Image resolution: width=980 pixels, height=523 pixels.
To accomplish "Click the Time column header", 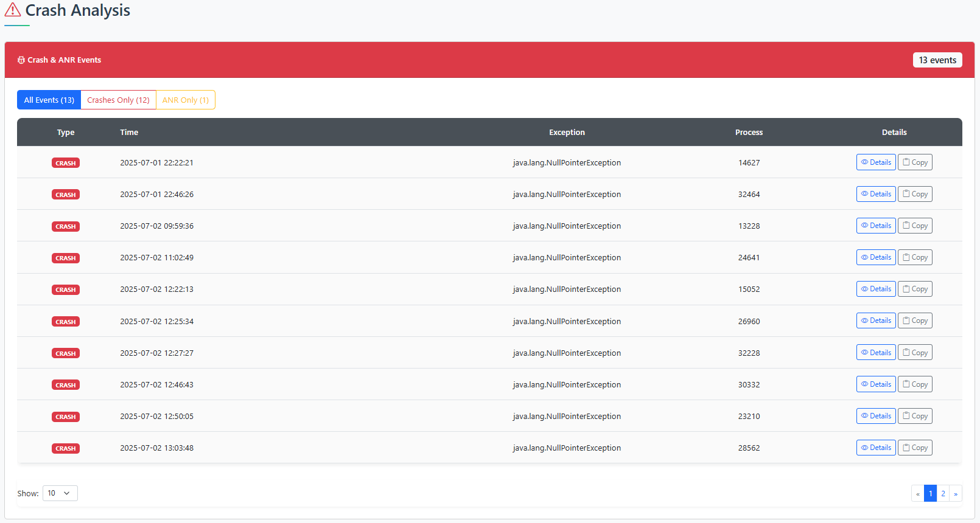I will point(129,132).
